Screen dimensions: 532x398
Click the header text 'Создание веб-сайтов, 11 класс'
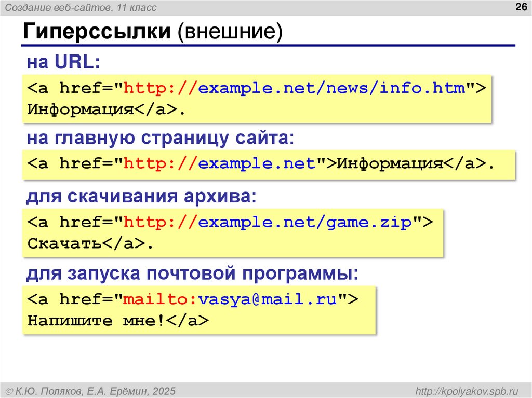pyautogui.click(x=81, y=7)
